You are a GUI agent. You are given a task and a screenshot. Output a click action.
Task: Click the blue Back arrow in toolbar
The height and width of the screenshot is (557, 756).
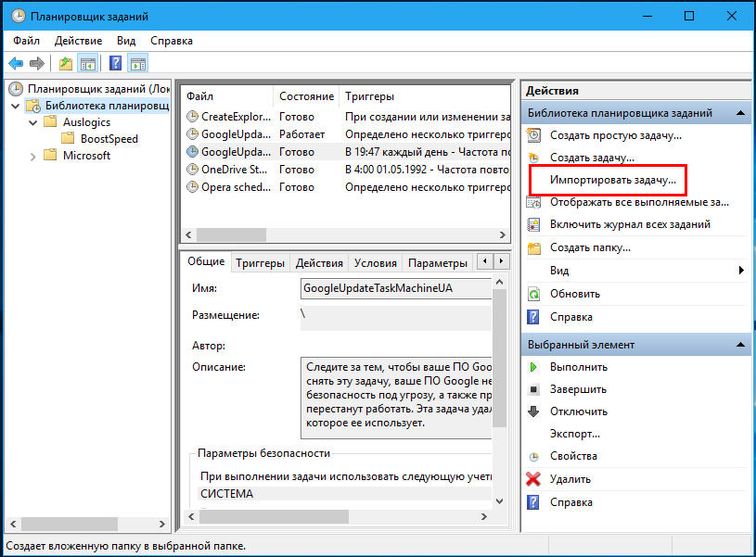16,63
